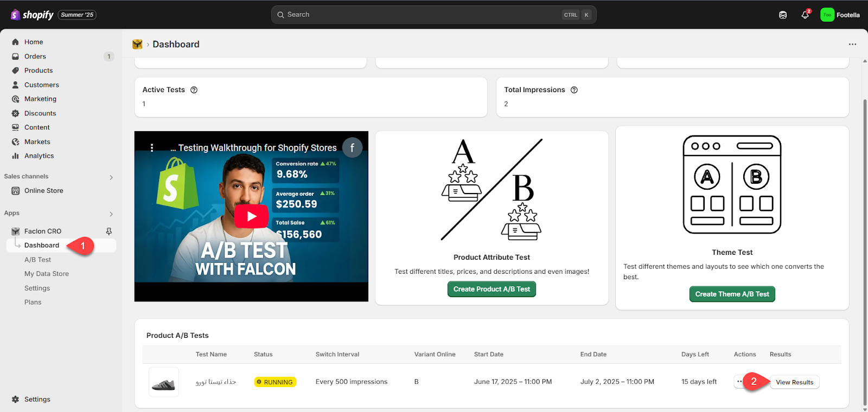Screen dimensions: 868x412
Task: Open the A/B Test submenu item
Action: point(37,260)
